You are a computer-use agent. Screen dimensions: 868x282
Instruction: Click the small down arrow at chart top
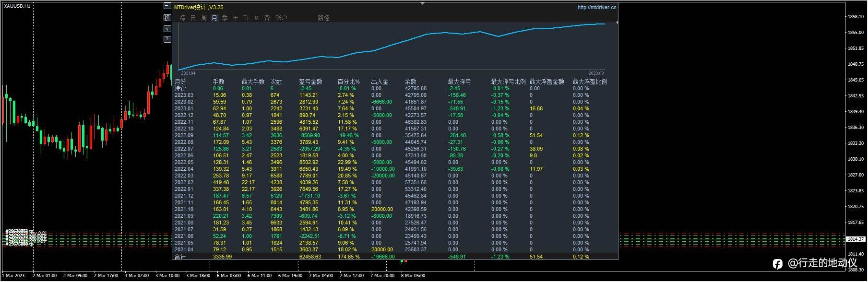coord(422,3)
